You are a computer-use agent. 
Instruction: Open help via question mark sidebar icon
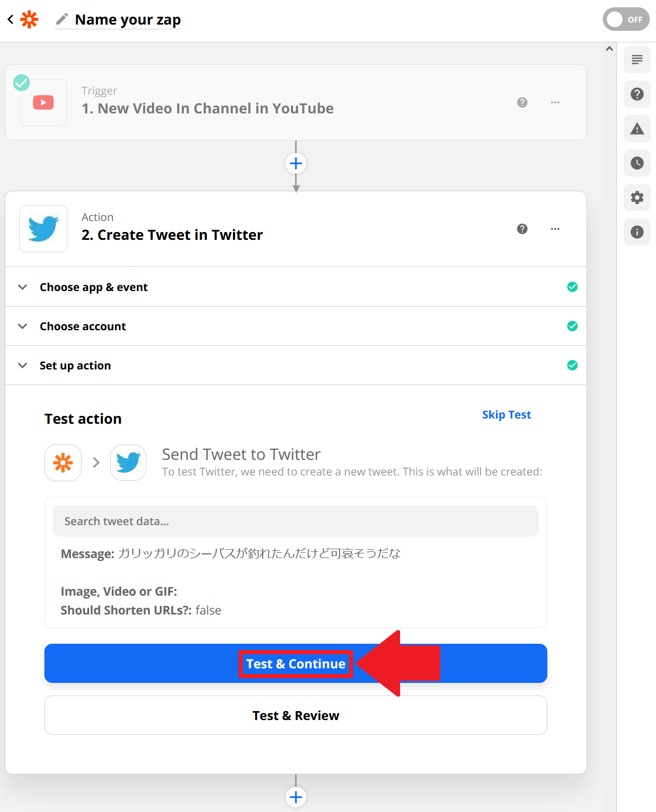(x=637, y=94)
